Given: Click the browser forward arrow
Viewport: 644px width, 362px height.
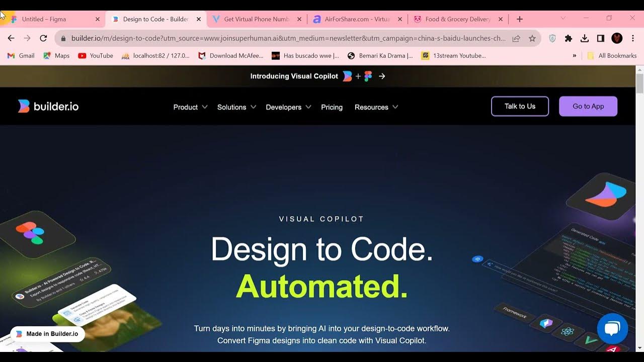Looking at the screenshot, I should (27, 38).
